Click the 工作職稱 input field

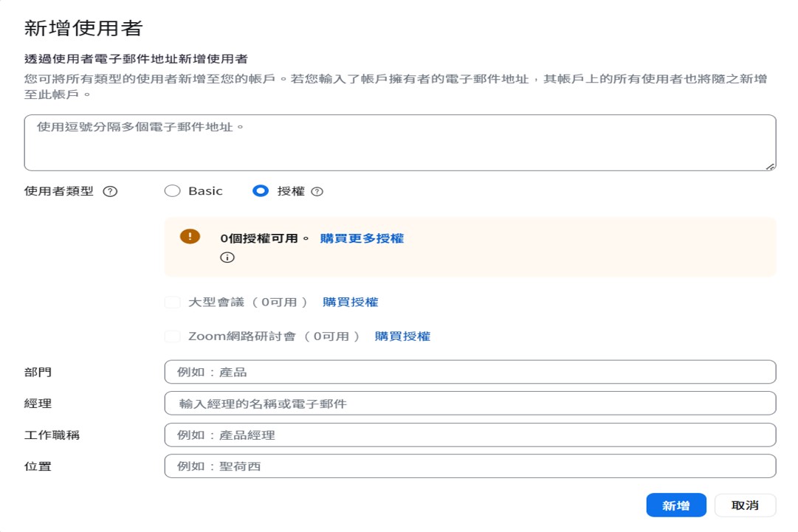click(469, 435)
